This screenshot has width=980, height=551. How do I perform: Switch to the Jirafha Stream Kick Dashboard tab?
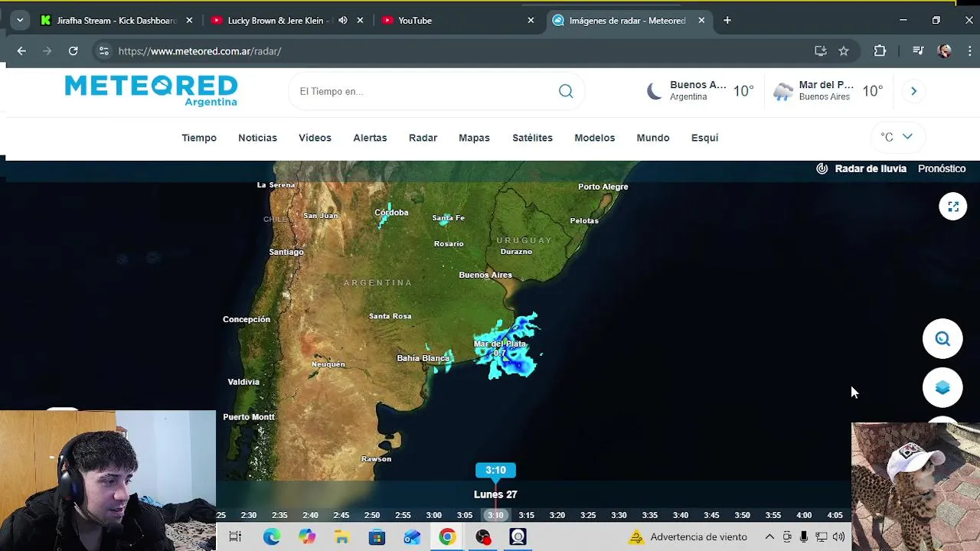[118, 21]
